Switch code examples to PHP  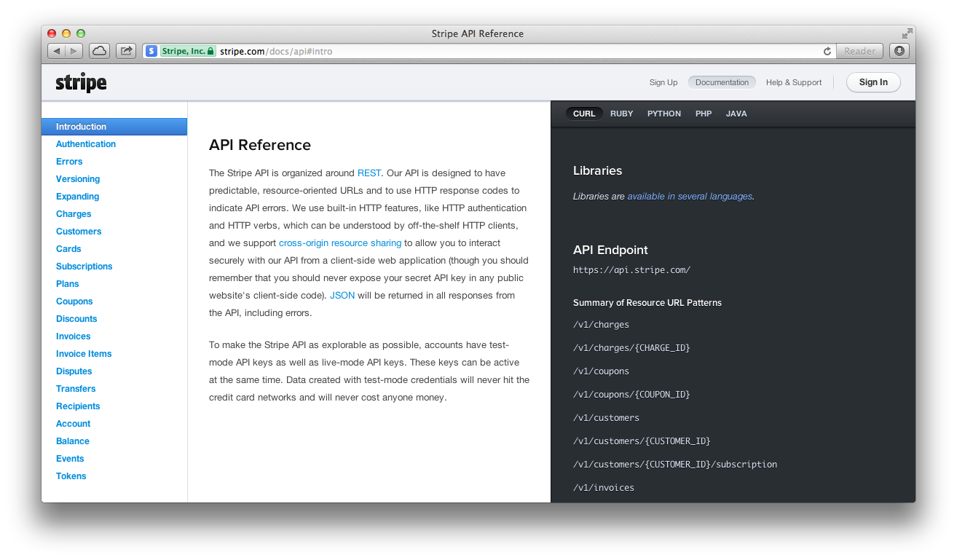click(704, 114)
